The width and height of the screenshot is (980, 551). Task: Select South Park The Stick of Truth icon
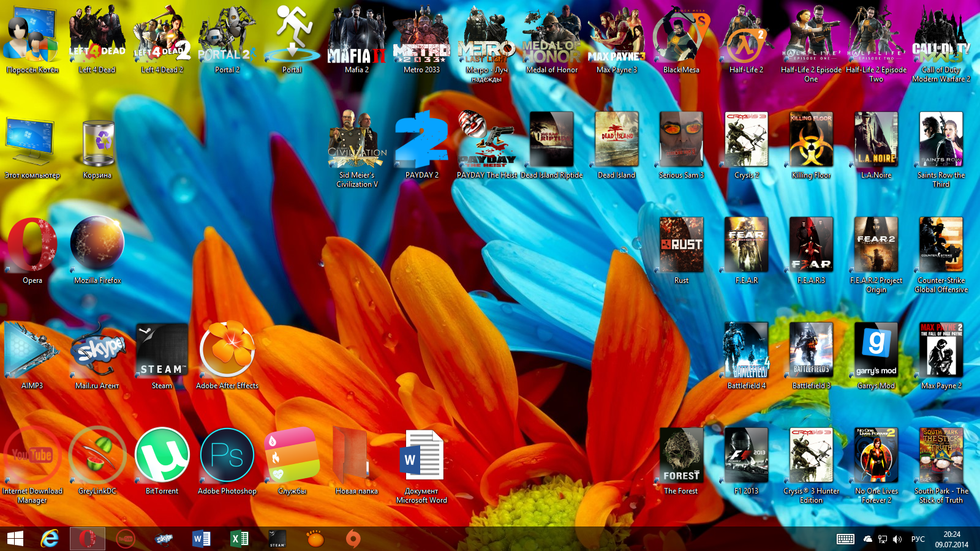(x=941, y=455)
